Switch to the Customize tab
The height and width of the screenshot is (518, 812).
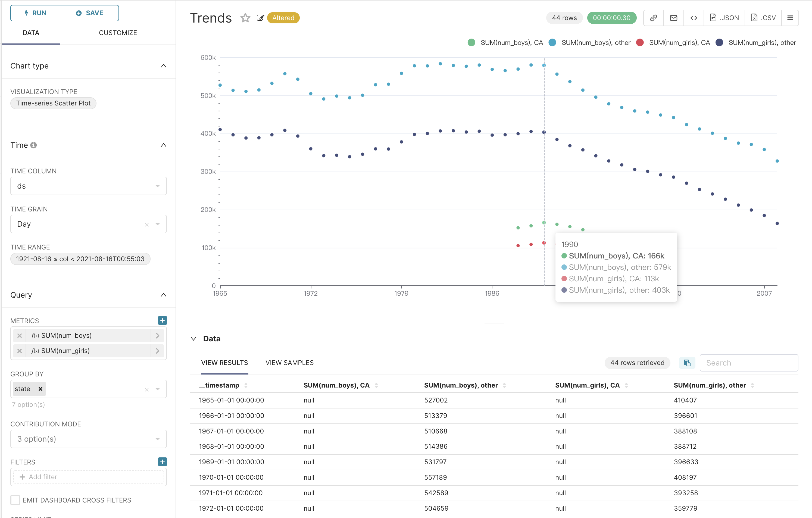[118, 32]
